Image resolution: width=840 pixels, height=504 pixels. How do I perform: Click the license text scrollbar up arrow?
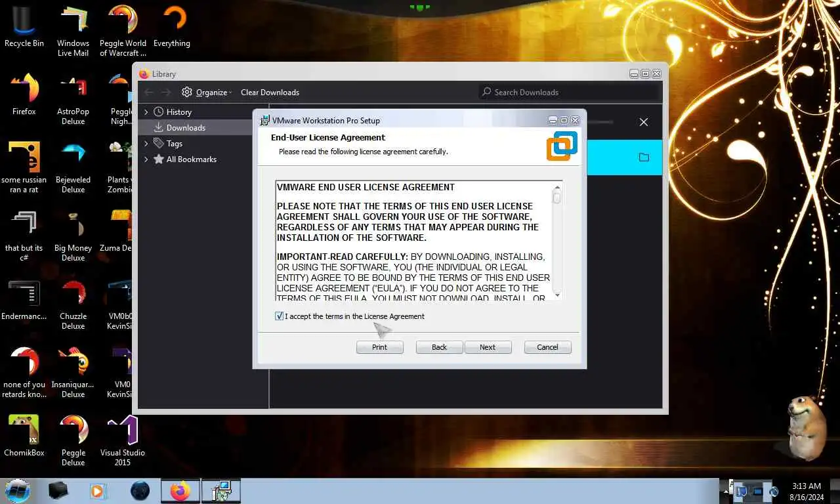tap(557, 186)
